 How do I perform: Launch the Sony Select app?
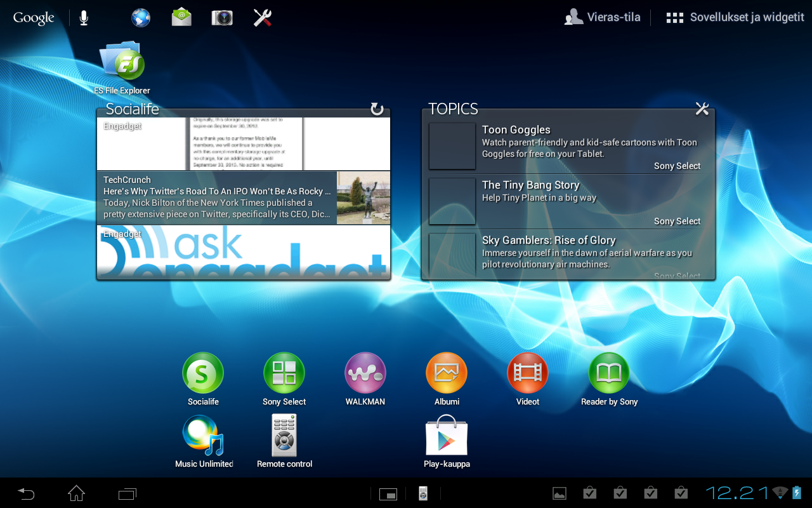[x=284, y=379]
